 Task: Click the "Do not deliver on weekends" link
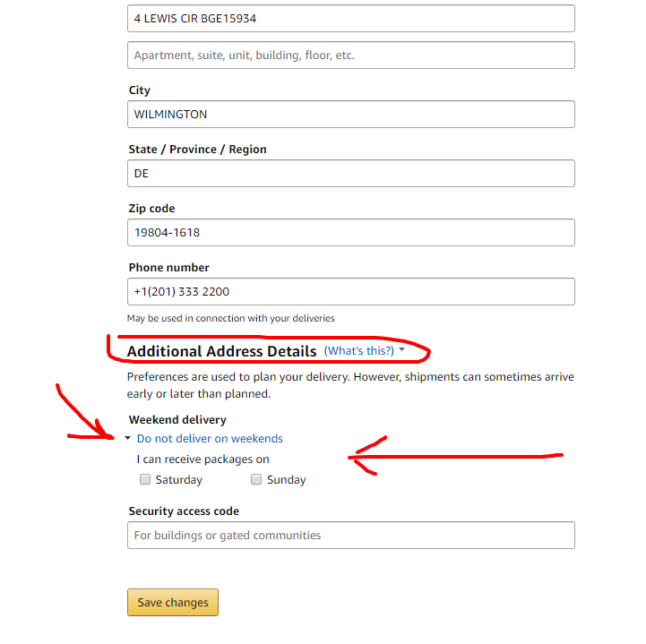210,439
